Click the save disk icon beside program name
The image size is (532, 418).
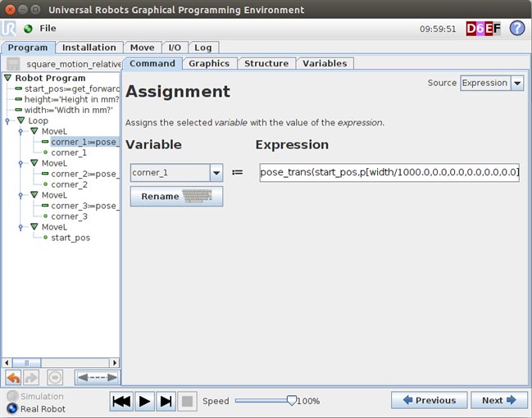(x=13, y=64)
